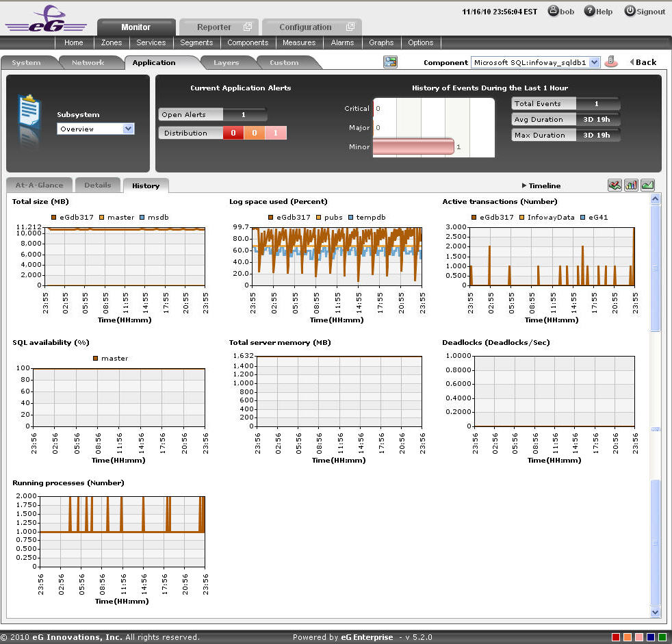
Task: Click the Signout power icon
Action: point(630,11)
